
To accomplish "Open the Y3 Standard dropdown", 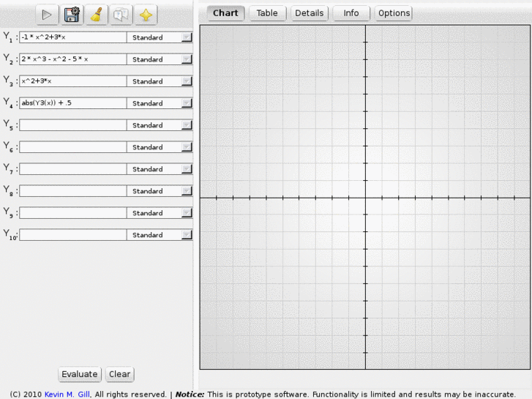I will coord(160,81).
